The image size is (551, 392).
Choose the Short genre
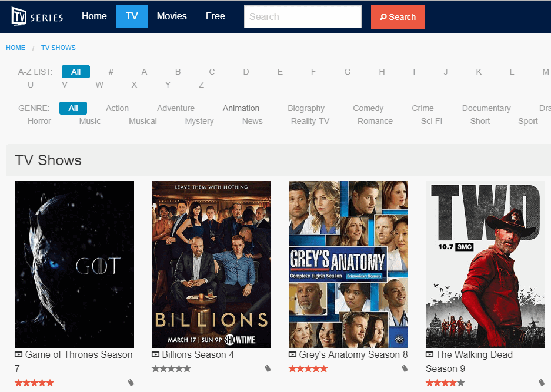[480, 121]
